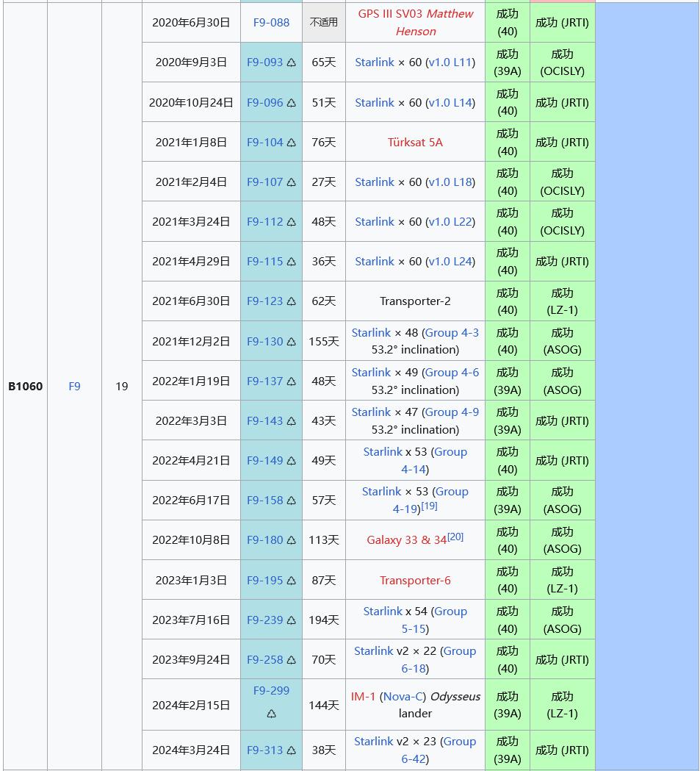Image resolution: width=700 pixels, height=771 pixels.
Task: Open the F9-088 flight link
Action: pos(271,22)
